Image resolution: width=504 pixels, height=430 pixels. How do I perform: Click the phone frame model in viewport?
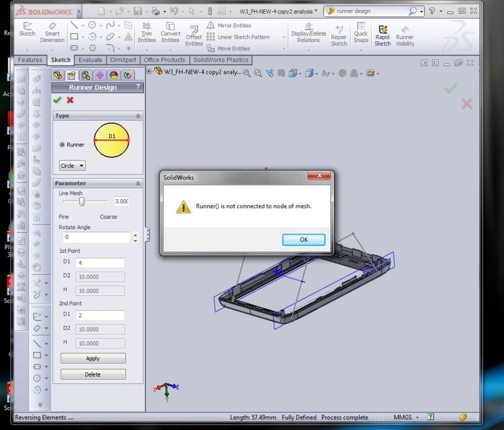click(306, 283)
